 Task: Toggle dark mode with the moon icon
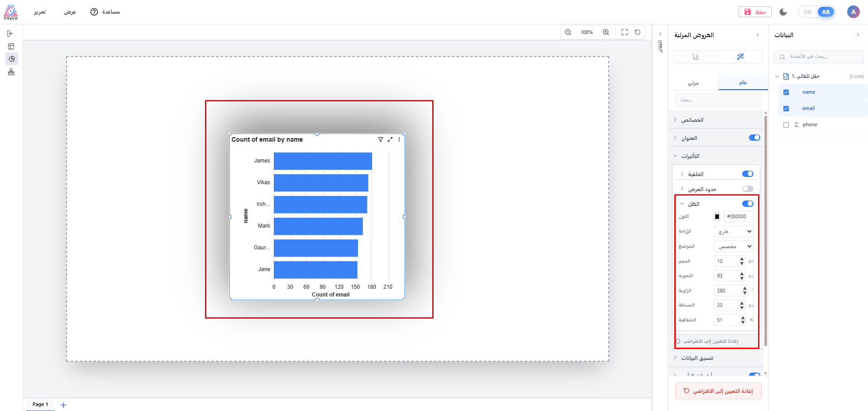(x=783, y=12)
